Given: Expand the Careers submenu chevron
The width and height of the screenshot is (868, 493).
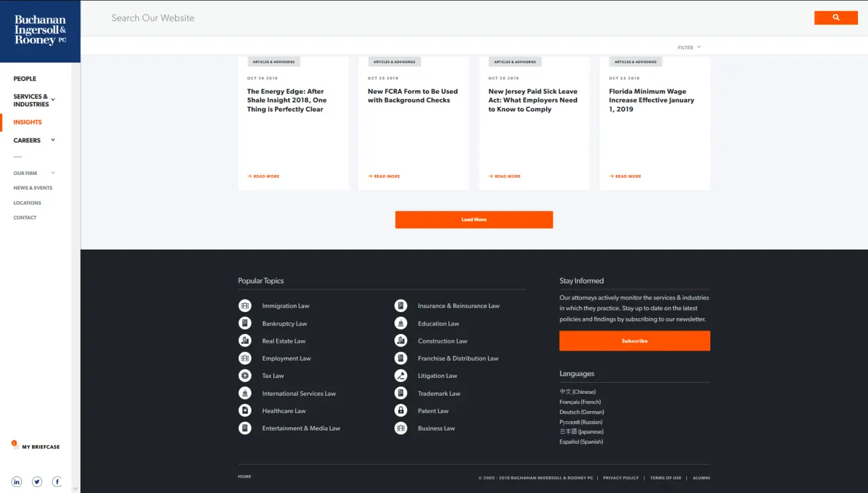Looking at the screenshot, I should [x=53, y=140].
